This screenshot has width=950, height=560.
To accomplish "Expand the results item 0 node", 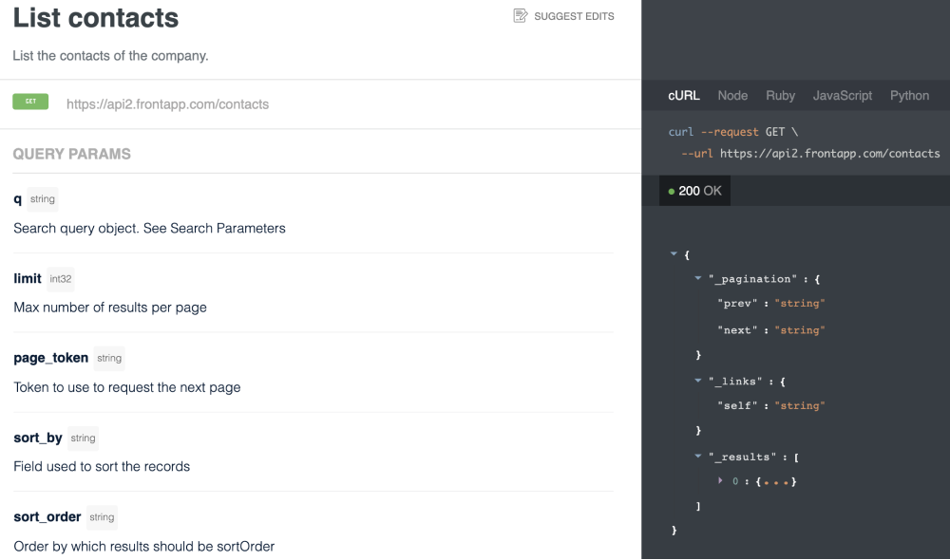I will pos(721,481).
